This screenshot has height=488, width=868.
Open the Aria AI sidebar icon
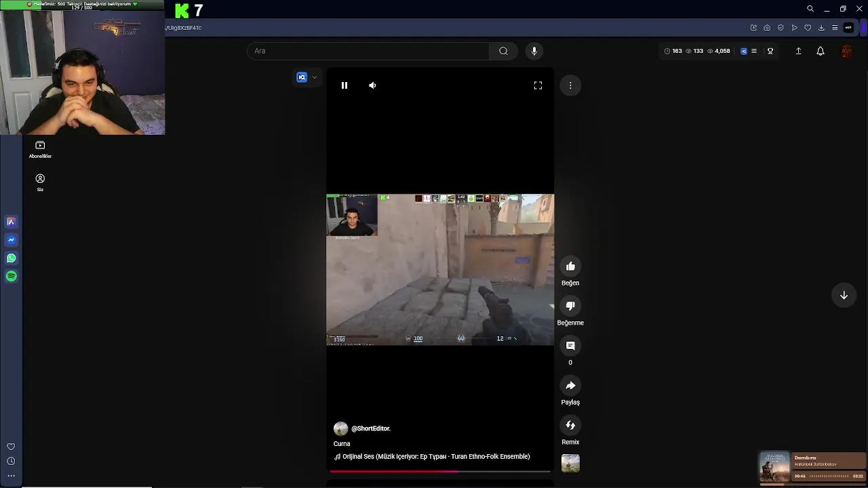point(11,222)
